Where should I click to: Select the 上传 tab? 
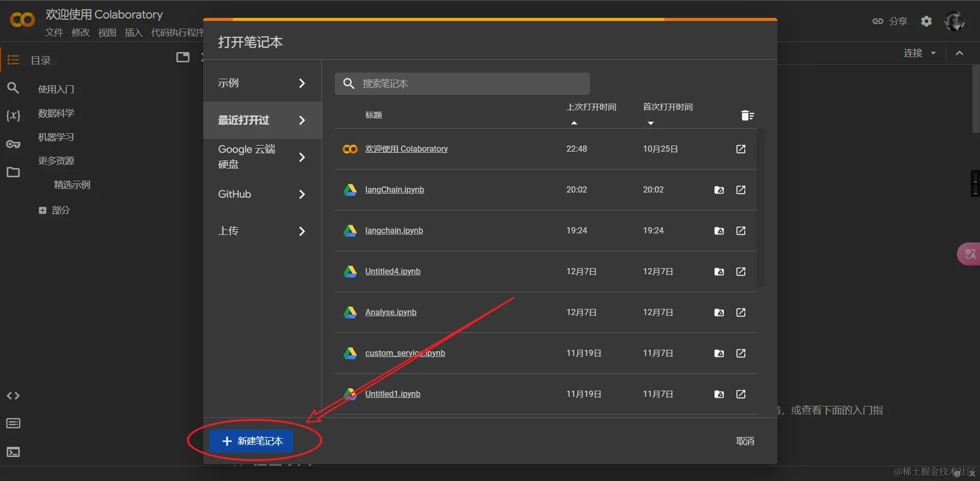pos(262,231)
